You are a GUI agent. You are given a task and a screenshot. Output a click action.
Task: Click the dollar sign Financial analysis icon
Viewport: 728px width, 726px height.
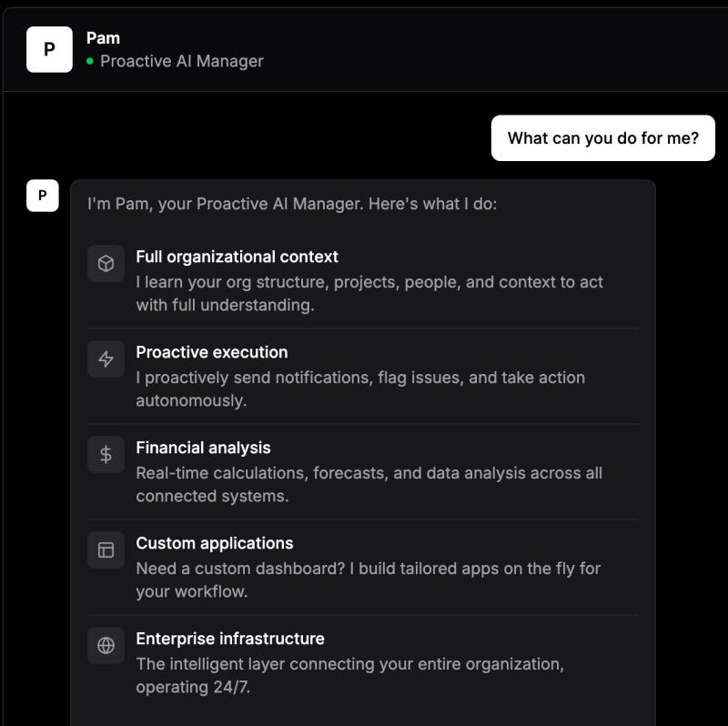pyautogui.click(x=106, y=455)
